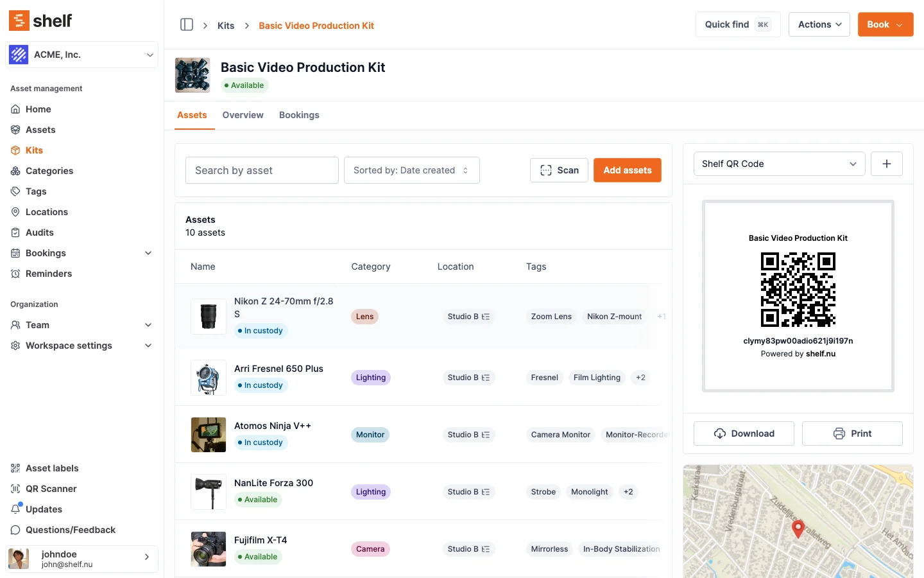The width and height of the screenshot is (924, 578).
Task: Open the QR Scanner sidebar icon
Action: [x=15, y=489]
